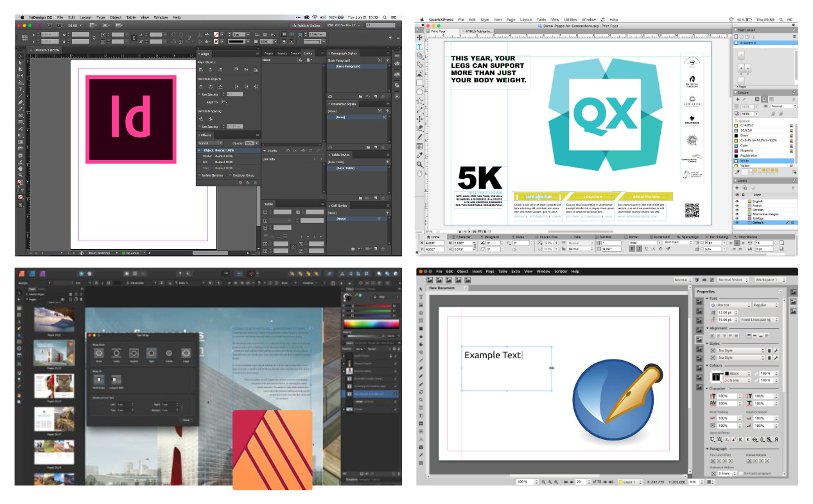Click the Scribus page number field showing 23
This screenshot has height=504, width=813.
pos(581,482)
